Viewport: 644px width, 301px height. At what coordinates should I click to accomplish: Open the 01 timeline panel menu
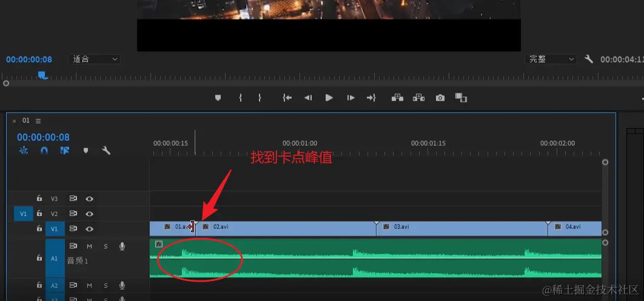coord(38,121)
